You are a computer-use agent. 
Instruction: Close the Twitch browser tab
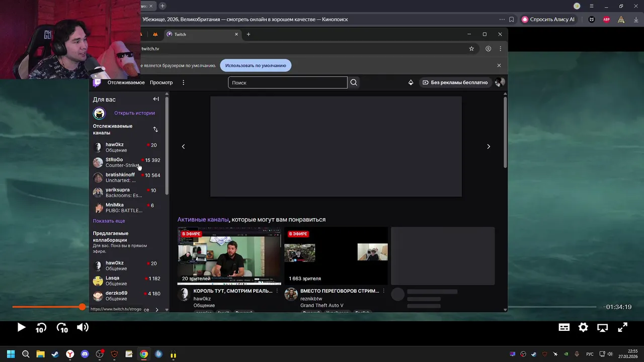[x=236, y=34]
